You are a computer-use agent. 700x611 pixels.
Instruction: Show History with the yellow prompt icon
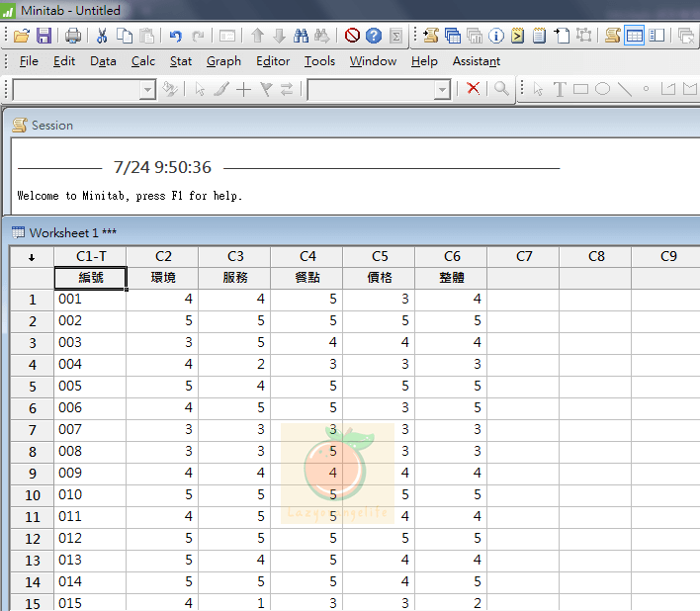click(518, 36)
